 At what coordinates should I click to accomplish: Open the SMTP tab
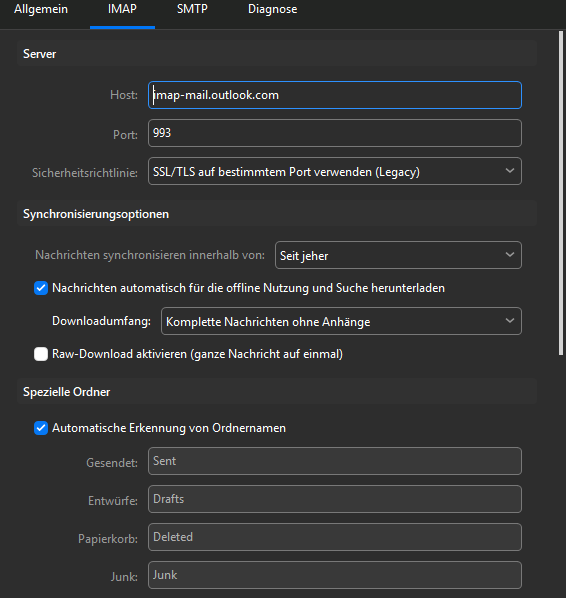(x=192, y=9)
